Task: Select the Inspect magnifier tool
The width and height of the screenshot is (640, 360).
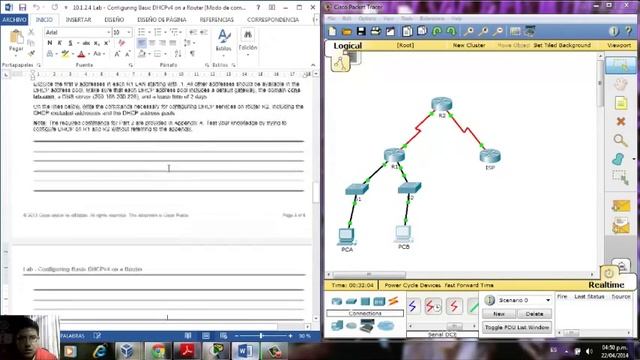Action: pos(620,140)
